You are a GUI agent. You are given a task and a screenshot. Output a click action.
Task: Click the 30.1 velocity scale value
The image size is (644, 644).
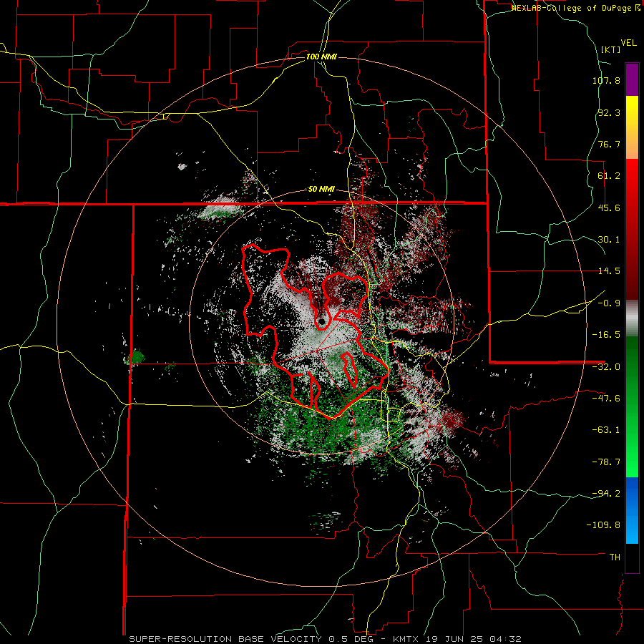tap(609, 240)
